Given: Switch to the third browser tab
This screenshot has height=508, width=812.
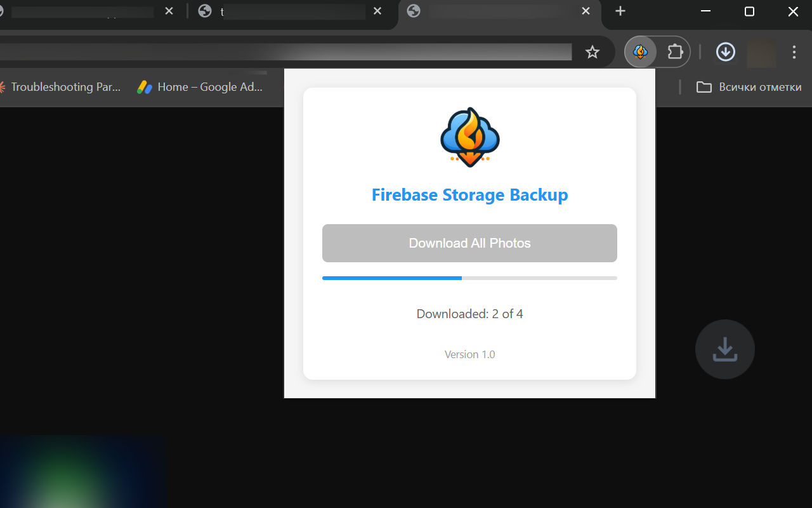Looking at the screenshot, I should pyautogui.click(x=499, y=11).
